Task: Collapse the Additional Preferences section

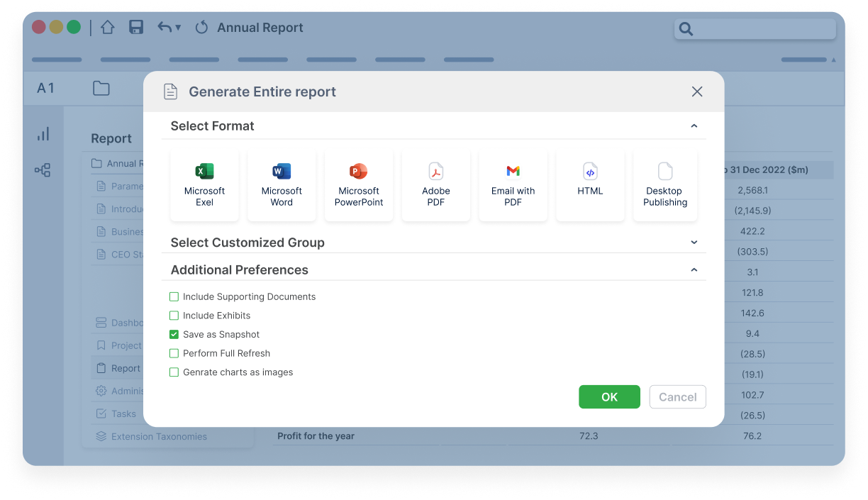Action: (694, 270)
